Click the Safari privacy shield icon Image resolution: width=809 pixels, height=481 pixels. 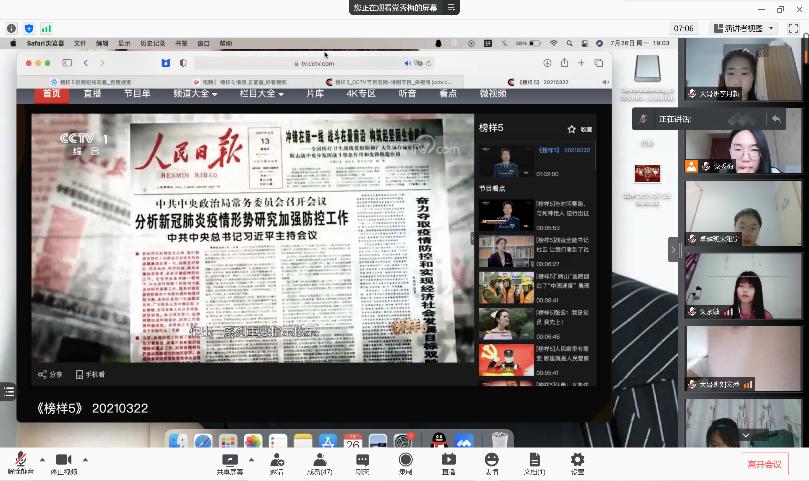click(x=183, y=63)
